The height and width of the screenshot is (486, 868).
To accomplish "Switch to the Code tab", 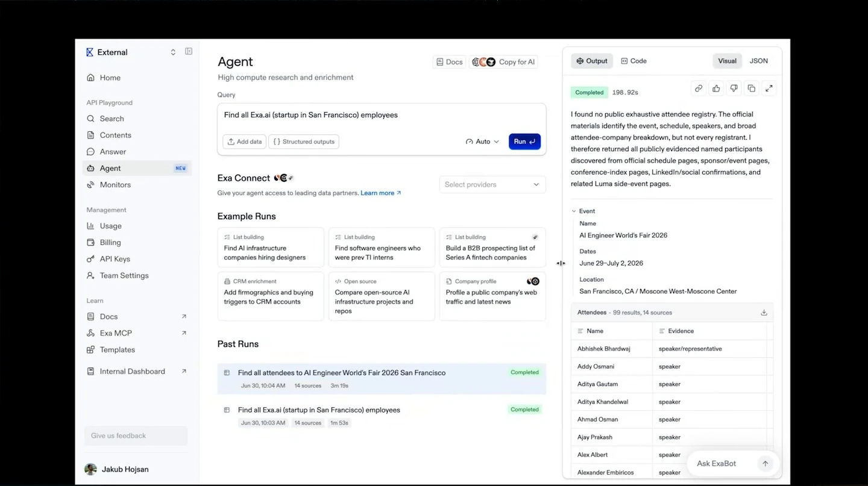I will tap(634, 61).
